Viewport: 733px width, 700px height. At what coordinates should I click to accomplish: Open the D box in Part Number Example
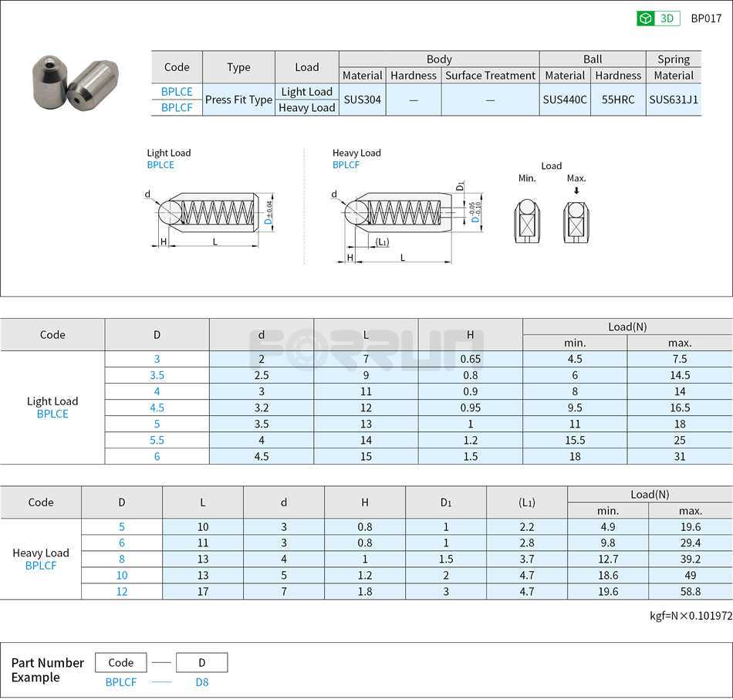[201, 662]
